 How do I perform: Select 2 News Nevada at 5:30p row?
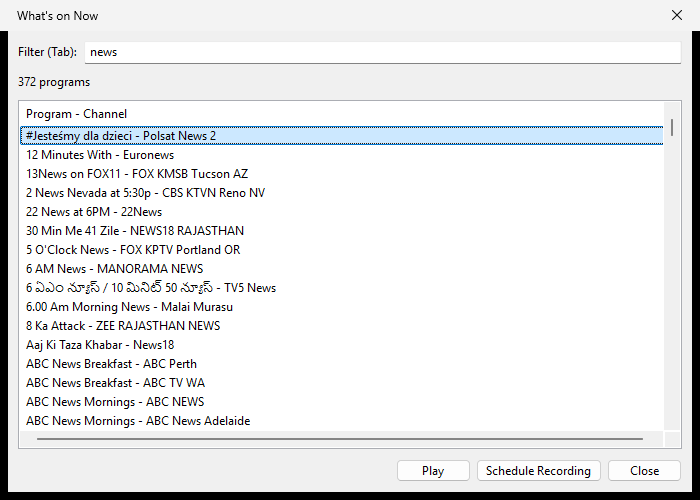point(342,193)
